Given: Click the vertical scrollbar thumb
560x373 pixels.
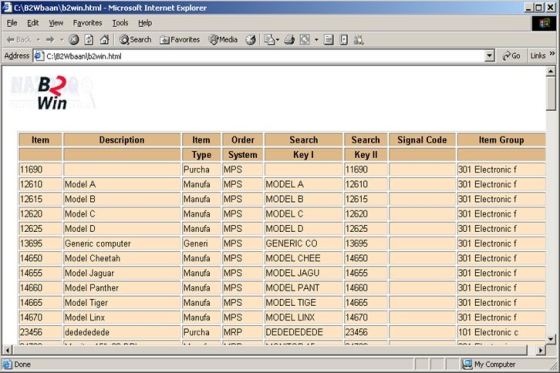Looking at the screenshot, I should click(551, 94).
